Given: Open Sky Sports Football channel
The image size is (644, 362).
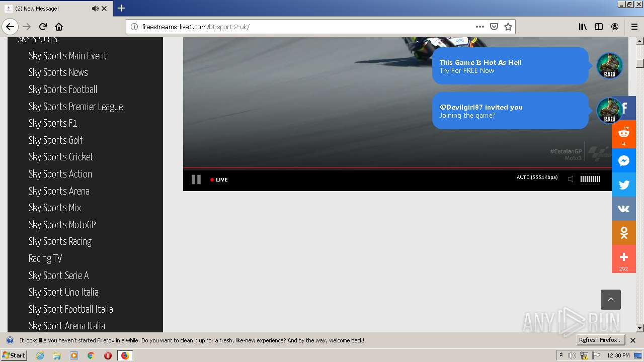Looking at the screenshot, I should [x=63, y=89].
